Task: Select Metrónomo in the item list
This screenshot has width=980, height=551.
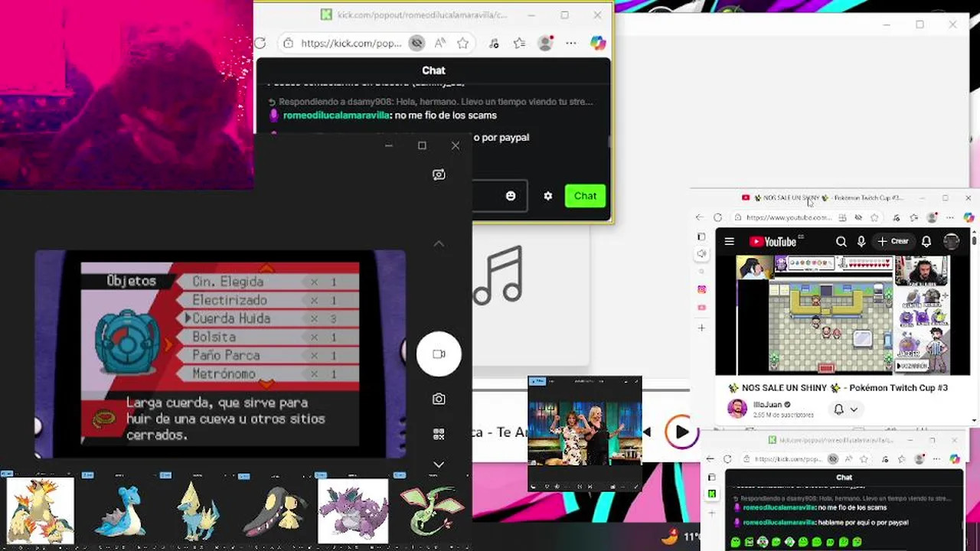Action: pos(267,373)
